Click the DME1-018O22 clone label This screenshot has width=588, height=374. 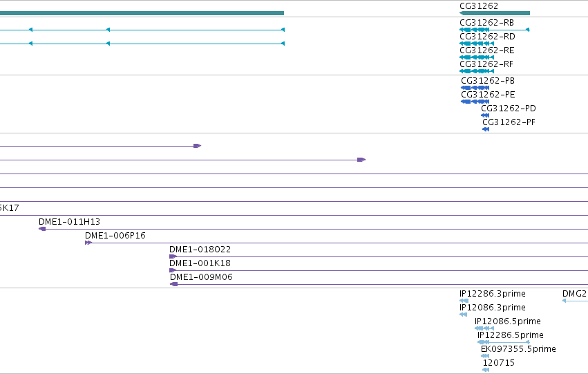click(200, 250)
